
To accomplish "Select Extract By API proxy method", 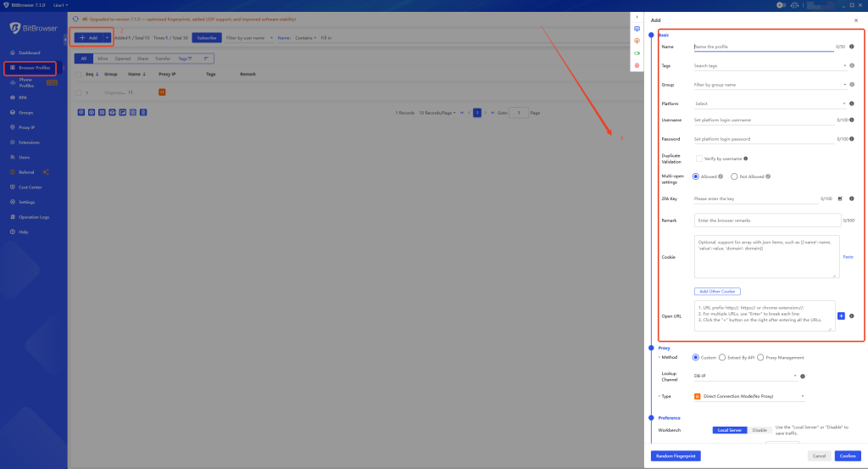I will [x=721, y=357].
